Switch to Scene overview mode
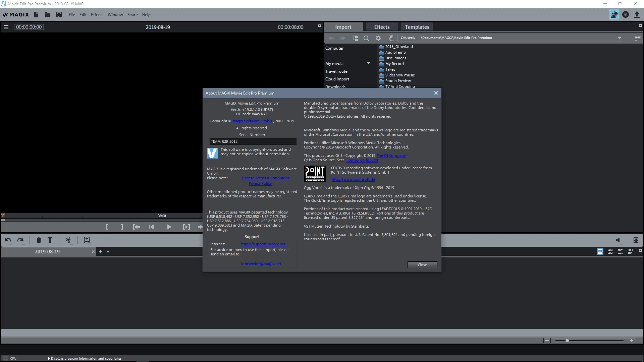 pyautogui.click(x=610, y=251)
